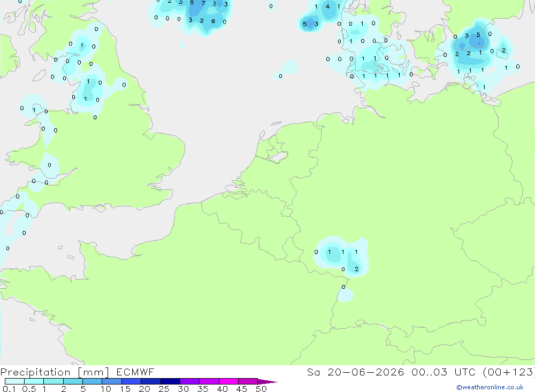Click the '0.5' legend scale label
This screenshot has height=392, width=535.
tap(29, 389)
